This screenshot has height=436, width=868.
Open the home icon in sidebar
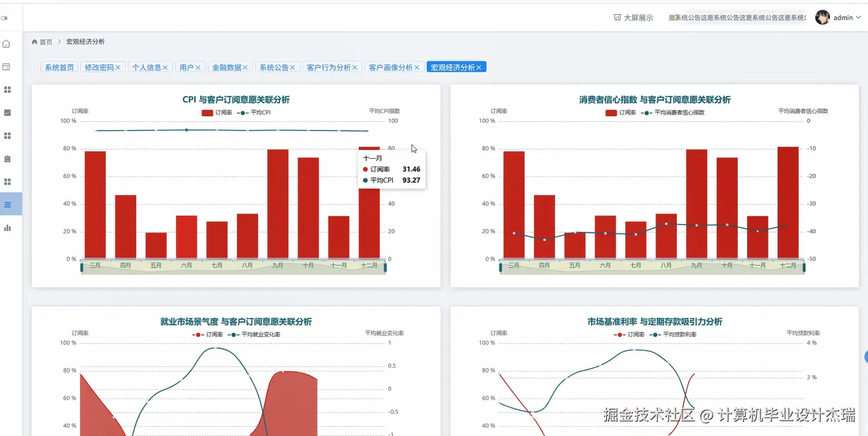(7, 44)
